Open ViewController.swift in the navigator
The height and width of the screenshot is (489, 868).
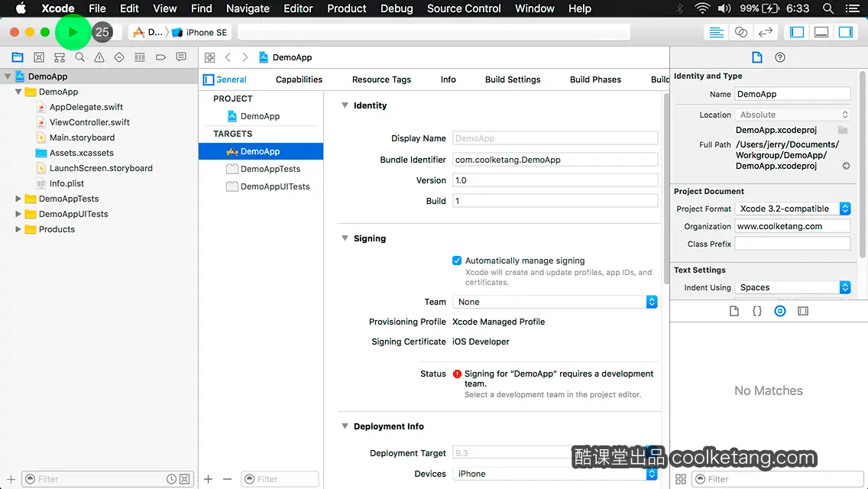tap(89, 121)
